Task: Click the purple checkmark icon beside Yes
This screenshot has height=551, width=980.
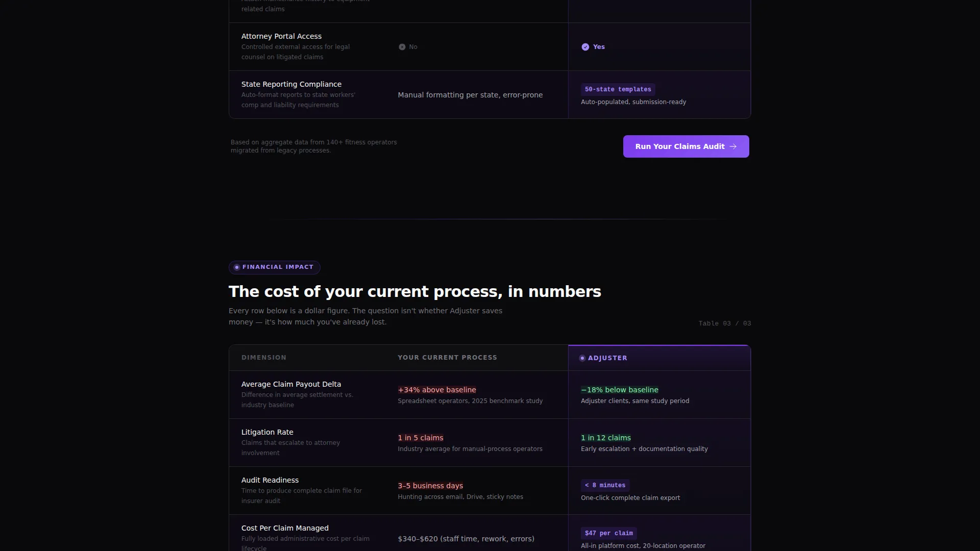Action: point(585,47)
